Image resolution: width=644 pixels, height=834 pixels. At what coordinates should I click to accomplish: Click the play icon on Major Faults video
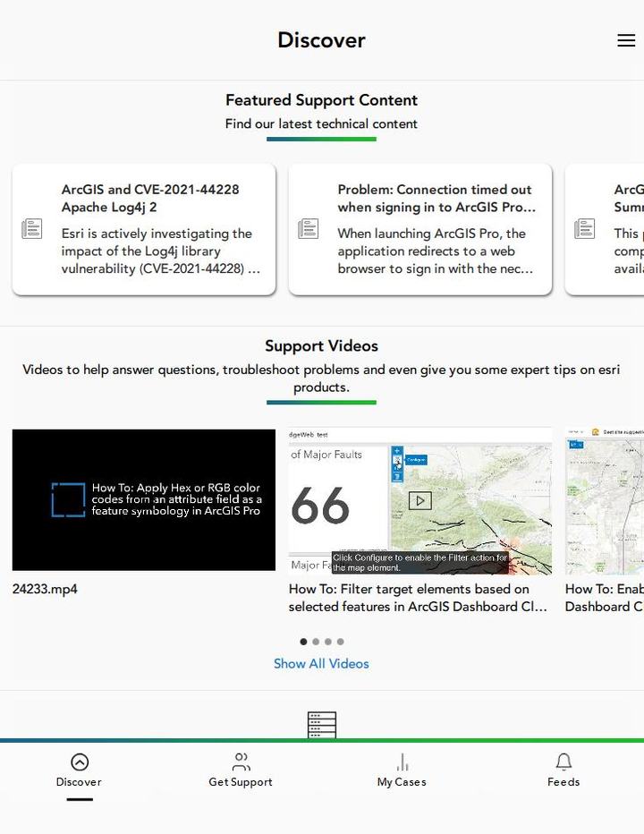pos(419,501)
